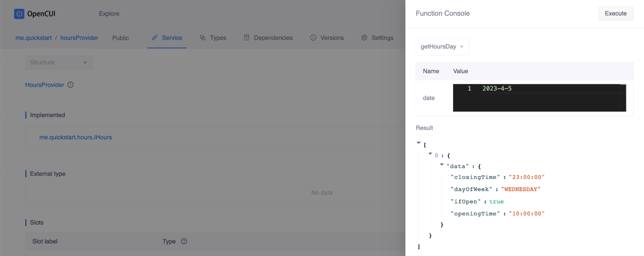Click the Name column header
Image resolution: width=644 pixels, height=256 pixels.
431,71
